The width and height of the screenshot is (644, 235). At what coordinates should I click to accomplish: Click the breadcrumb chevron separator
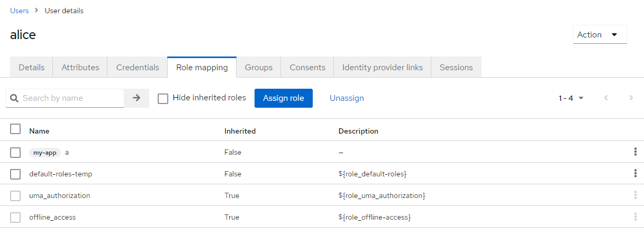(37, 11)
